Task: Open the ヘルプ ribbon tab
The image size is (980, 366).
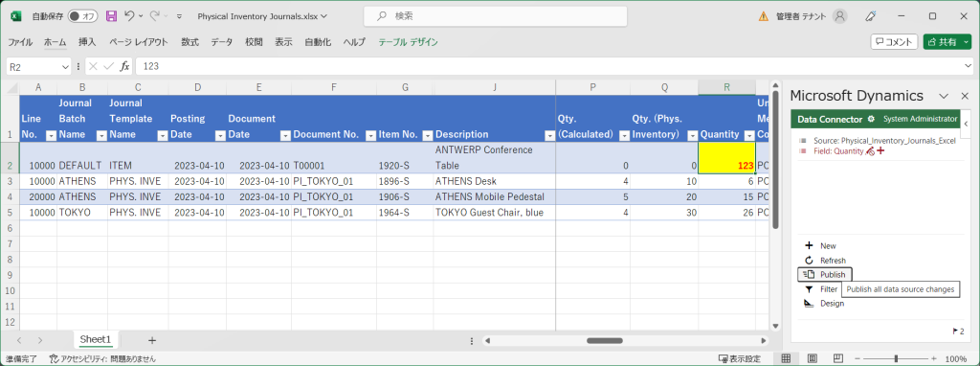Action: click(354, 42)
